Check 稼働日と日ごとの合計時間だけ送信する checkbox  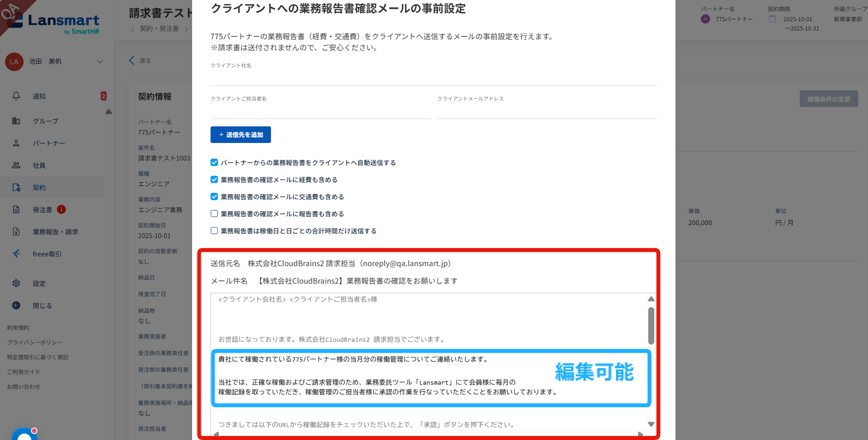click(x=214, y=231)
